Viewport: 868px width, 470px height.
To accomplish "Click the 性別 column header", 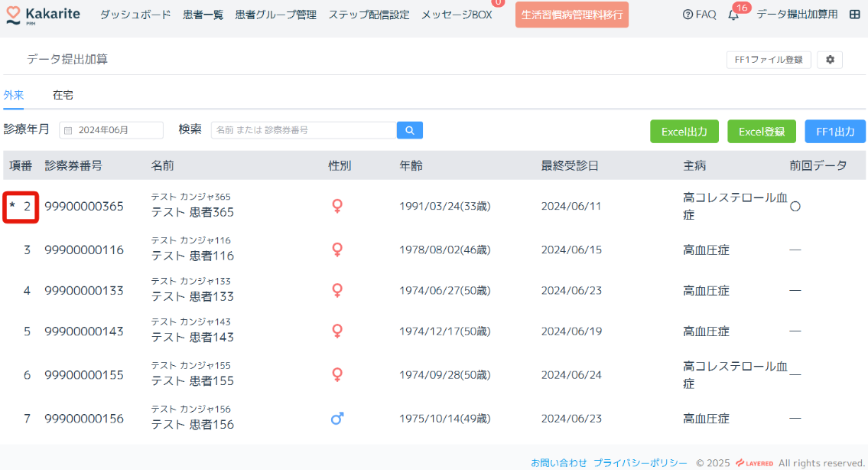I will click(x=340, y=165).
